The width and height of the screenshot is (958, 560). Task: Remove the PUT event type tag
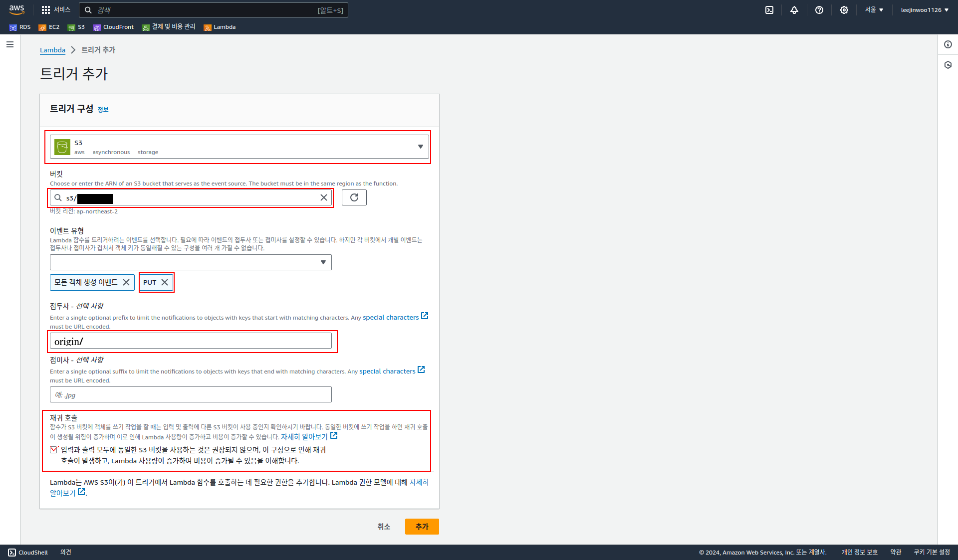pyautogui.click(x=165, y=282)
